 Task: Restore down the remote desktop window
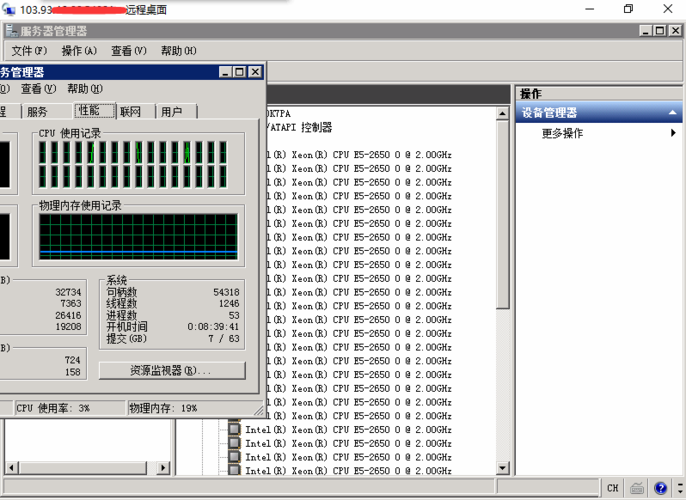tap(628, 9)
